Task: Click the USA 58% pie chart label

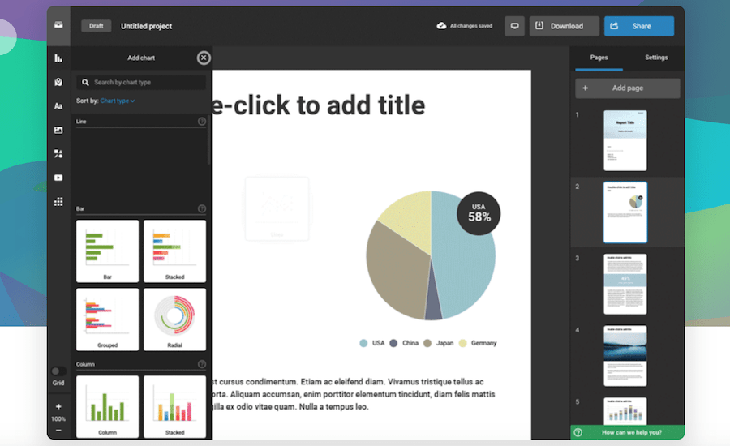Action: click(479, 213)
